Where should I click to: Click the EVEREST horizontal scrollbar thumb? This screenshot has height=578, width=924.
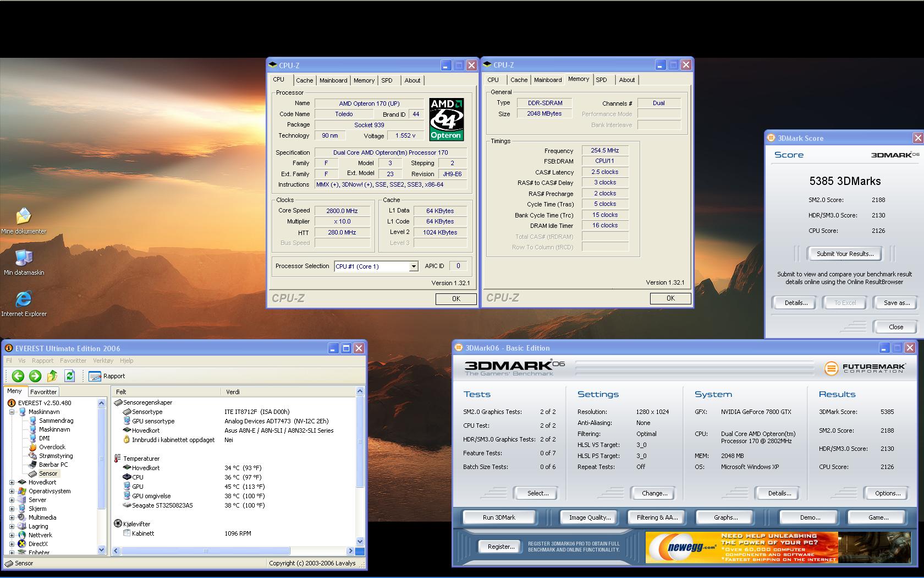205,551
